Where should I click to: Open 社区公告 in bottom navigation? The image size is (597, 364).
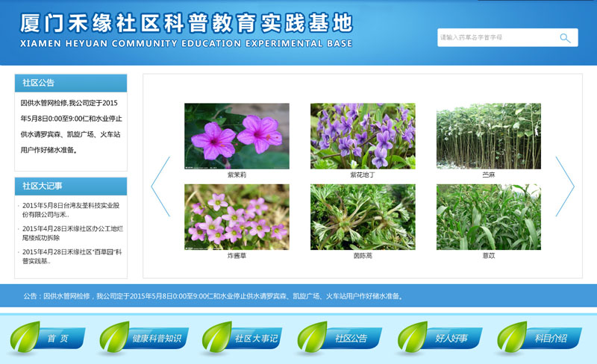pos(351,338)
